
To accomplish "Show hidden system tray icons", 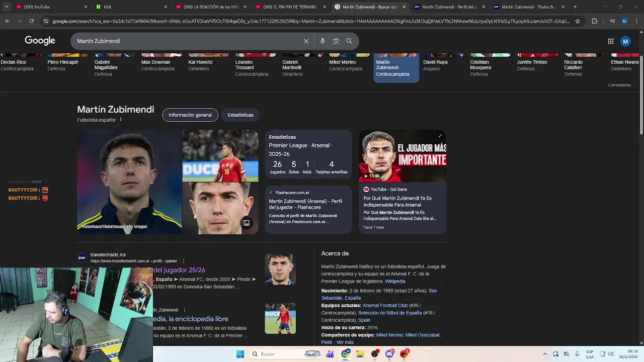I will pyautogui.click(x=545, y=354).
